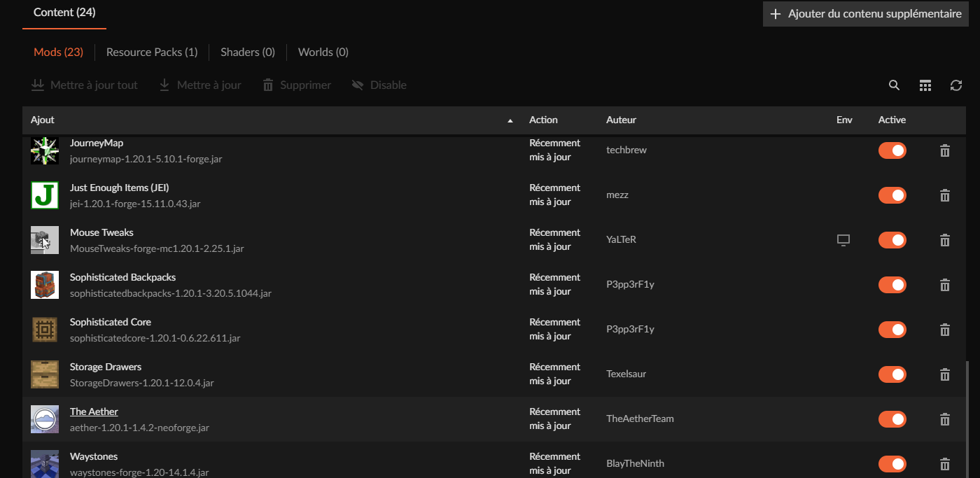The width and height of the screenshot is (980, 478).
Task: Turn off the Sophisticated Backpacks active switch
Action: click(892, 285)
